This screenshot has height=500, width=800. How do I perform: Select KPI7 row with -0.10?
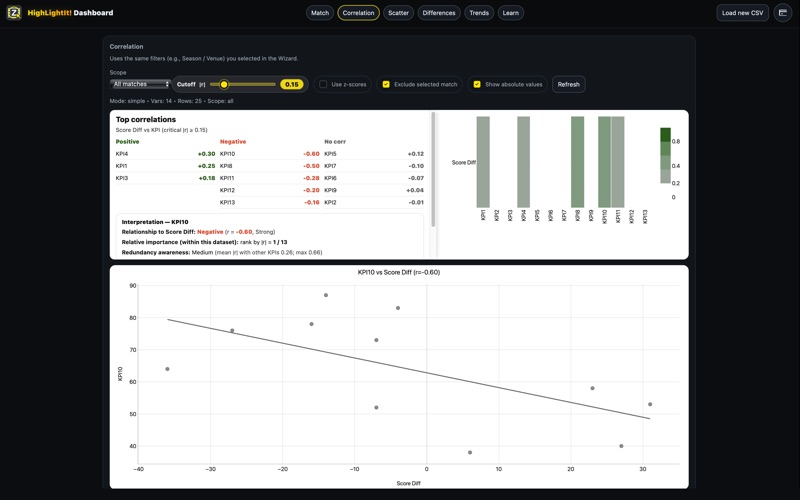point(374,166)
